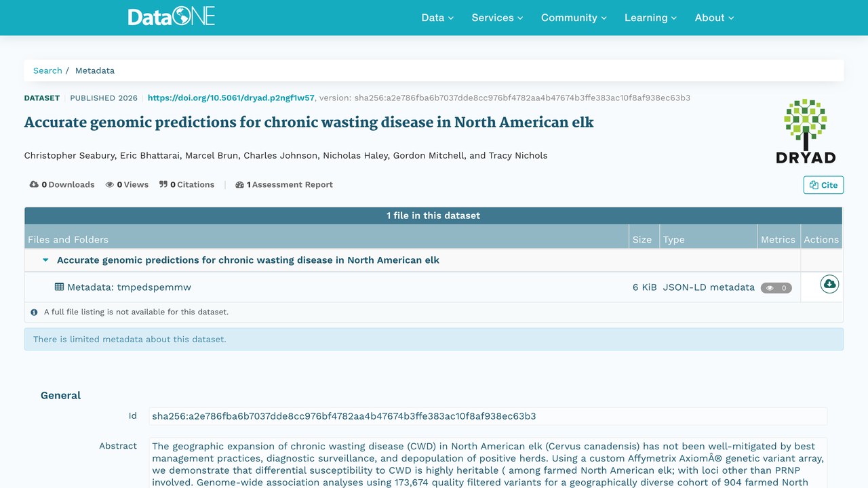
Task: Click the Dryad tree logo
Action: (x=806, y=131)
